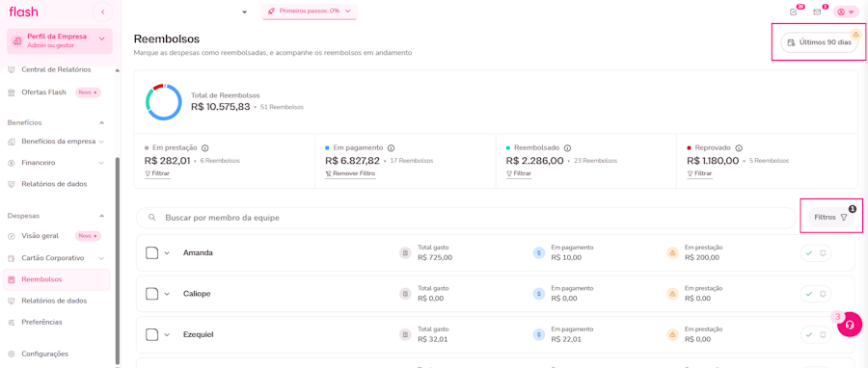868x368 pixels.
Task: Click the R$ 10.575,83 total value
Action: (220, 107)
